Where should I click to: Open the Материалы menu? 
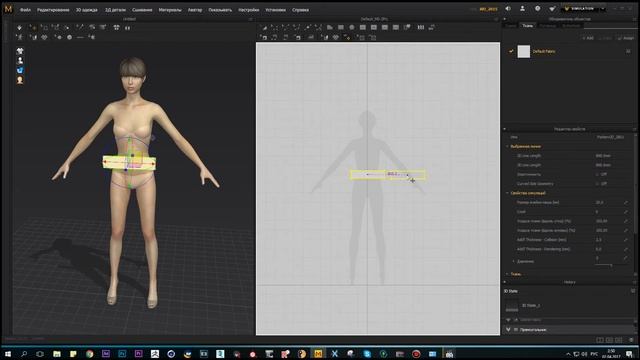click(x=170, y=10)
